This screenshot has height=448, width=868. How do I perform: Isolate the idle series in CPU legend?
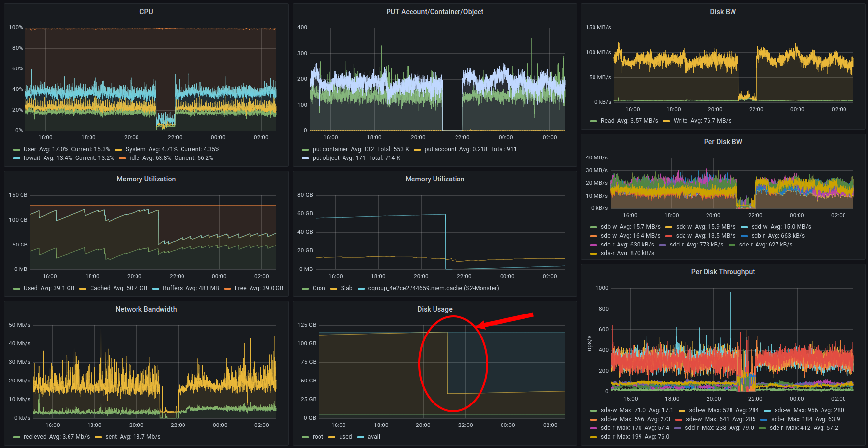click(135, 158)
